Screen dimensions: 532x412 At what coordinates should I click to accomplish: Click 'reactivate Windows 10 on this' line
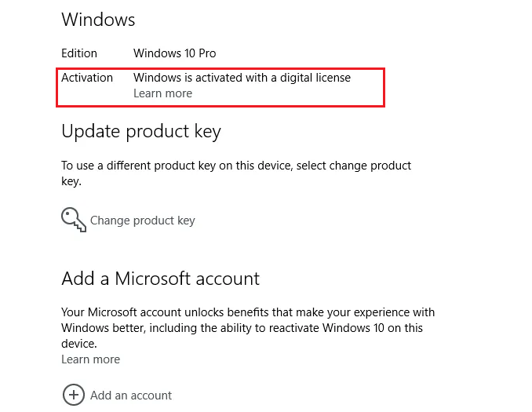click(345, 328)
